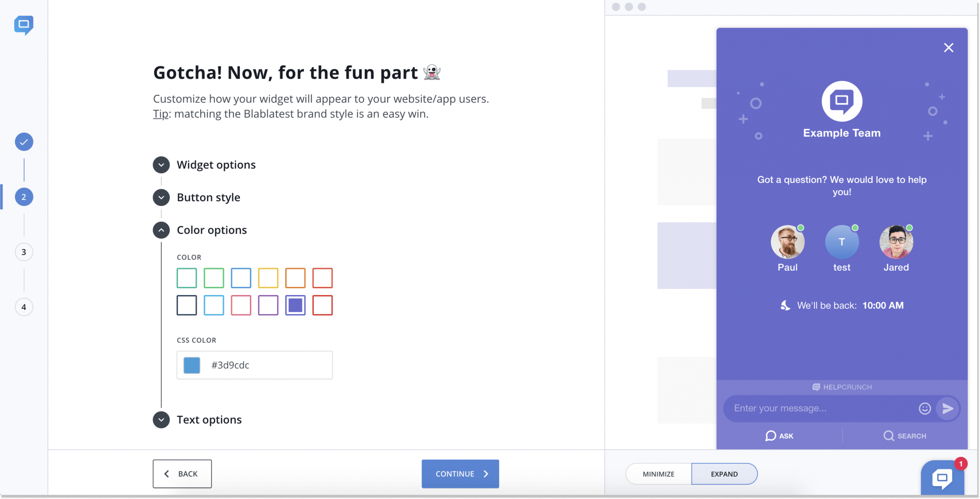Click the Enter your message field
Image resolution: width=980 pixels, height=499 pixels.
click(x=813, y=408)
